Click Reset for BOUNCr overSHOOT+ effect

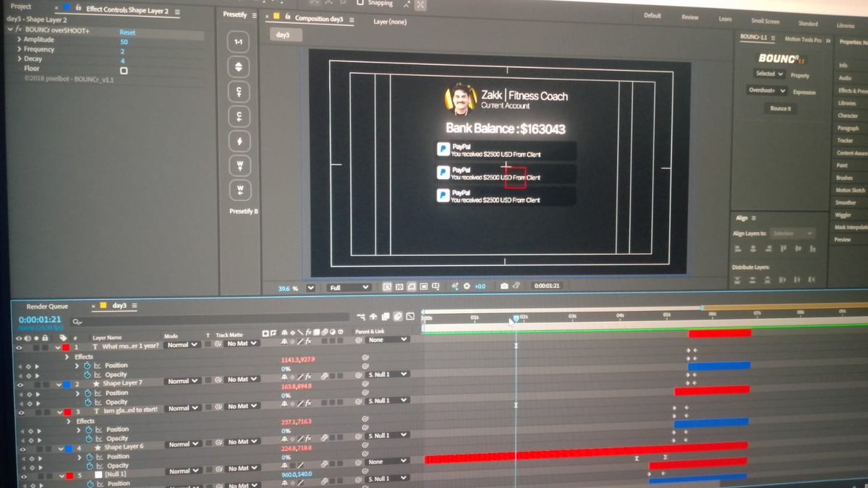[127, 33]
